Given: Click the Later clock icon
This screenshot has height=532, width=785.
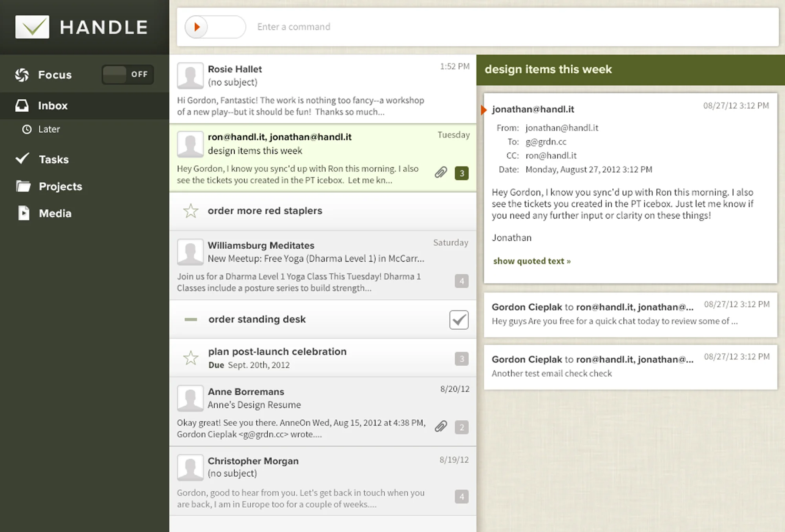Looking at the screenshot, I should (x=27, y=129).
